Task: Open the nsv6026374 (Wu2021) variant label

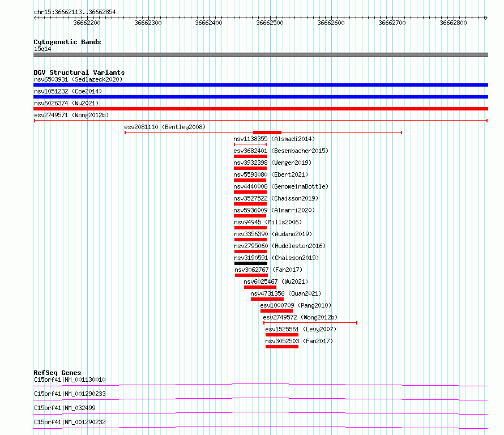Action: point(66,103)
